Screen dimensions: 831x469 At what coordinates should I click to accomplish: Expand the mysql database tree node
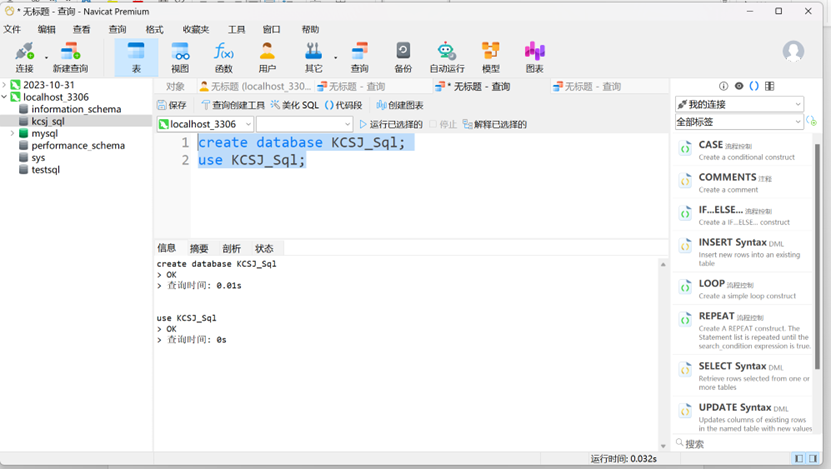[x=12, y=133]
